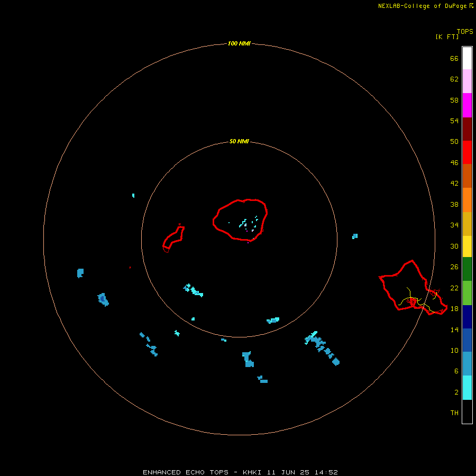Click the light pink legend swatch near 62

tap(467, 81)
